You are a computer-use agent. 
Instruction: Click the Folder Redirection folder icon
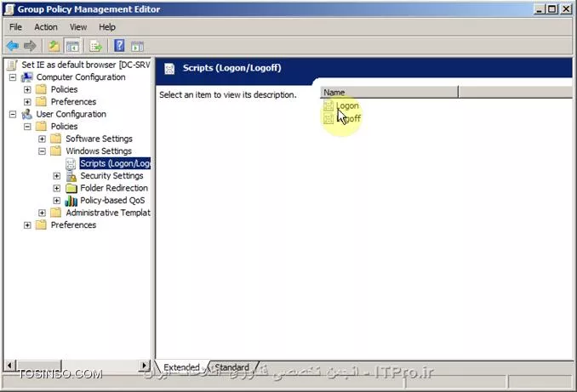click(71, 188)
